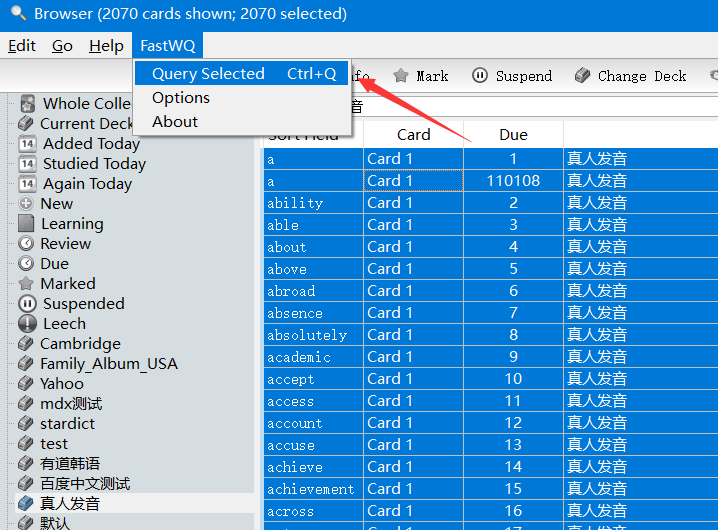Select the Suspended filter in sidebar
Screen dimensions: 718x530
83,304
